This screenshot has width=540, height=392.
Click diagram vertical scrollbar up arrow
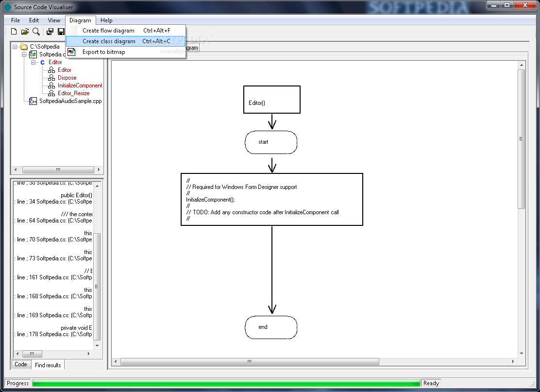point(522,65)
